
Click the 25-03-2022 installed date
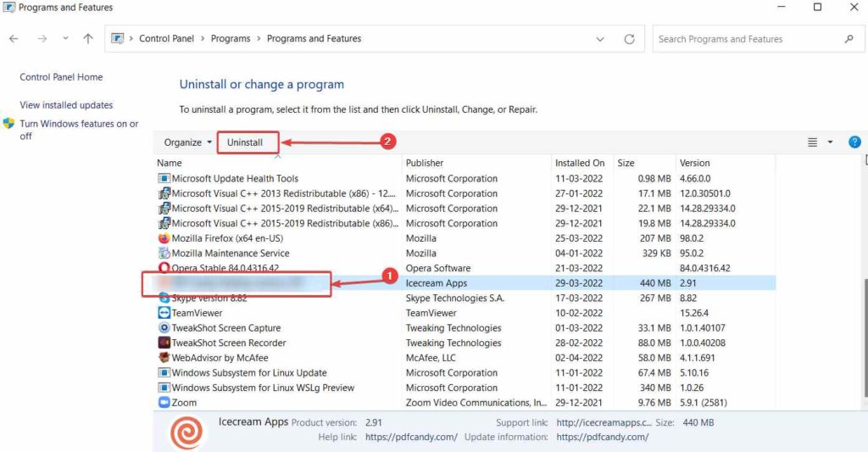[x=579, y=238]
